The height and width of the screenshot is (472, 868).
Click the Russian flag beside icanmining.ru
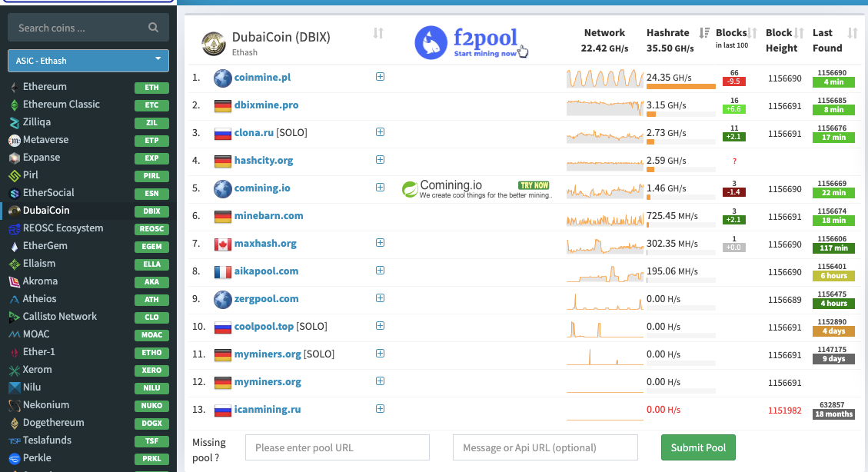[222, 410]
